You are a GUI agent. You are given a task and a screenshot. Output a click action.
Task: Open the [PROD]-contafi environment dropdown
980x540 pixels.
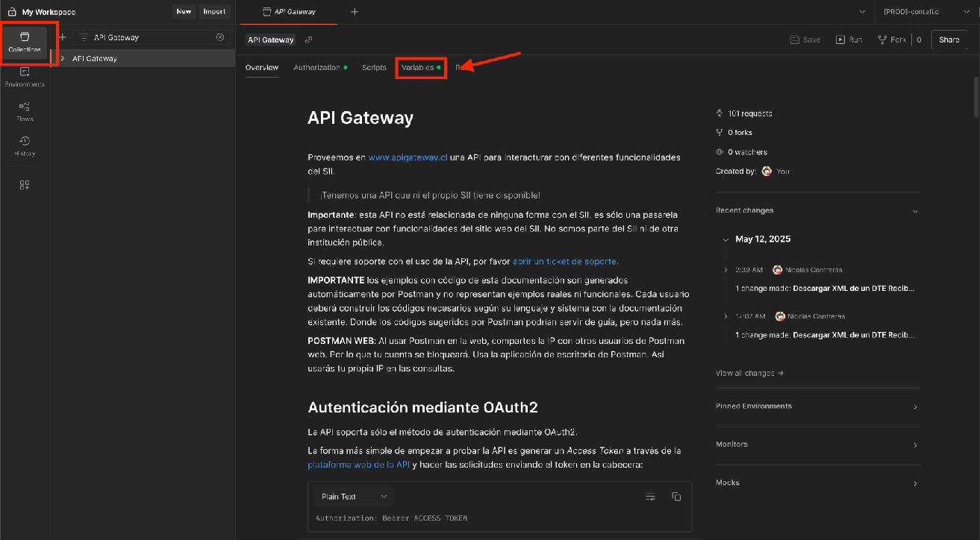[926, 12]
